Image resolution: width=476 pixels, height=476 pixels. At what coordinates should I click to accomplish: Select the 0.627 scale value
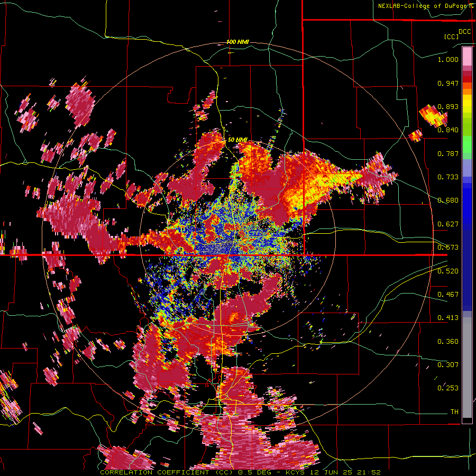[x=448, y=224]
